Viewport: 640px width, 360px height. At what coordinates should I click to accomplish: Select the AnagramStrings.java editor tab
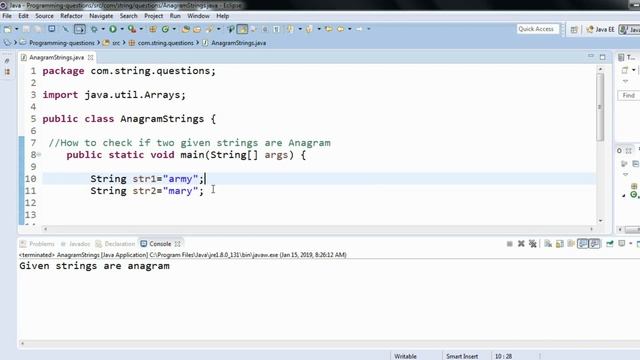pos(56,58)
